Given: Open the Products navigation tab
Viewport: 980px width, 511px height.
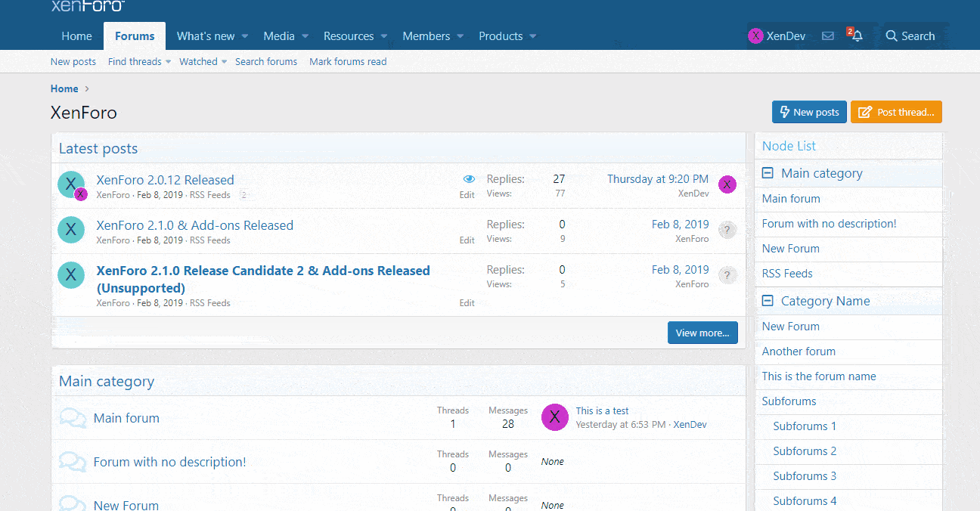Looking at the screenshot, I should click(500, 36).
